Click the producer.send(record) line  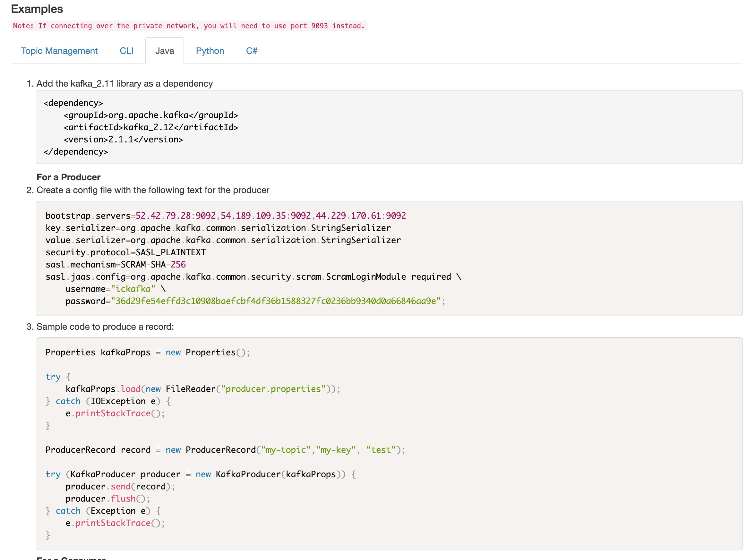[120, 487]
